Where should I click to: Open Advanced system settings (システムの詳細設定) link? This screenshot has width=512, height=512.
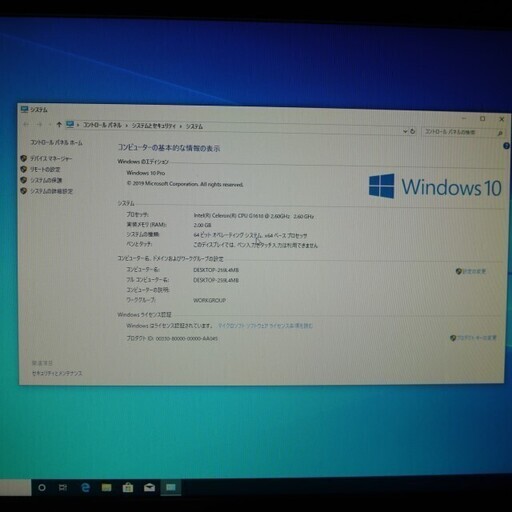(x=51, y=191)
